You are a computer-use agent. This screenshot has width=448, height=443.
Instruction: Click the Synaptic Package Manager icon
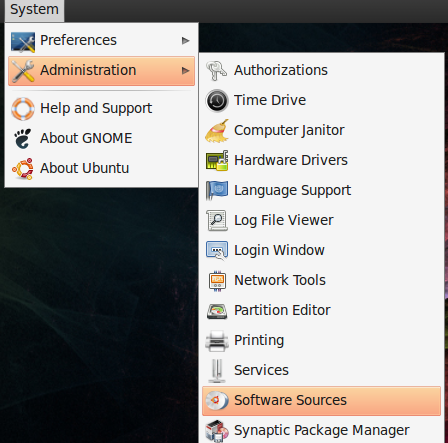[217, 431]
